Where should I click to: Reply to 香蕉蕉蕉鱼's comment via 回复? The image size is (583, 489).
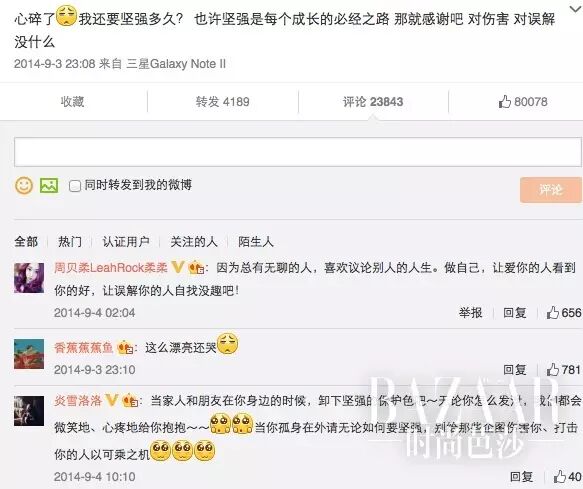tap(515, 370)
